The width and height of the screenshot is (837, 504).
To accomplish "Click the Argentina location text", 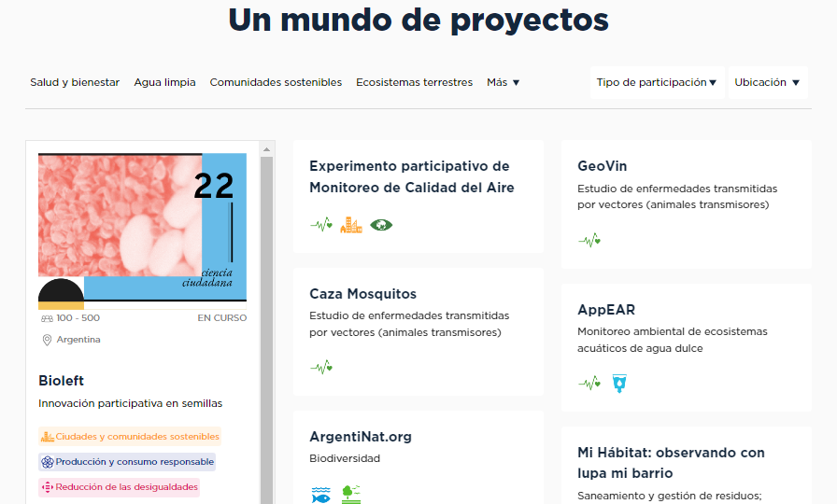I will [78, 340].
